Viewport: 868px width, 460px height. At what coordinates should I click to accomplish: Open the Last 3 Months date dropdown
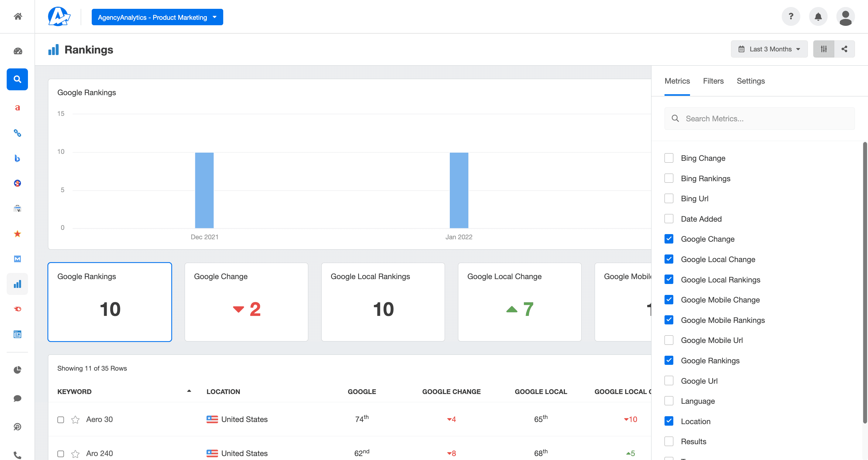(x=769, y=49)
